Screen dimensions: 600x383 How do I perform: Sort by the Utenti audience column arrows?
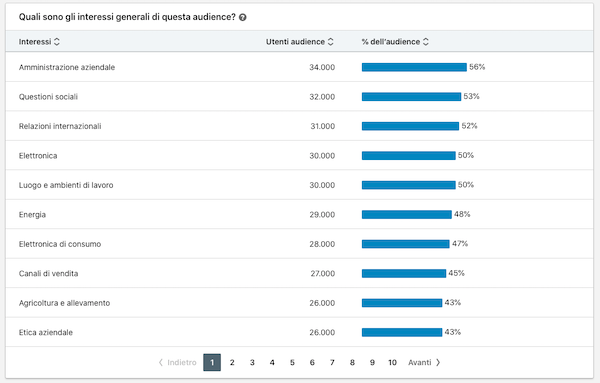coord(331,42)
